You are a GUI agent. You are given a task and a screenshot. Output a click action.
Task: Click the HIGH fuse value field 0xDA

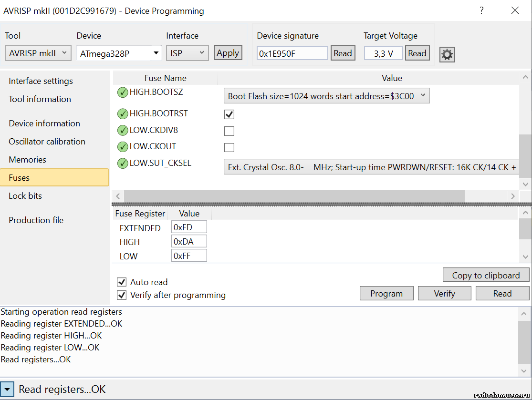coord(189,241)
